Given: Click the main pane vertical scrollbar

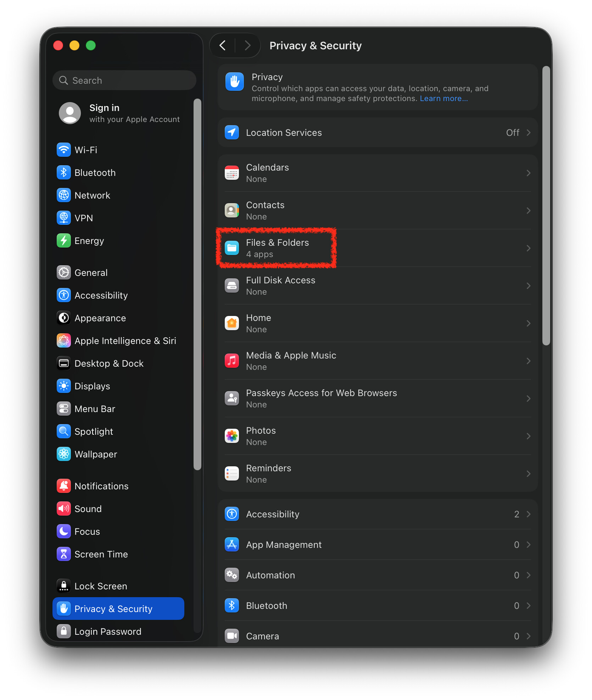Looking at the screenshot, I should point(546,206).
